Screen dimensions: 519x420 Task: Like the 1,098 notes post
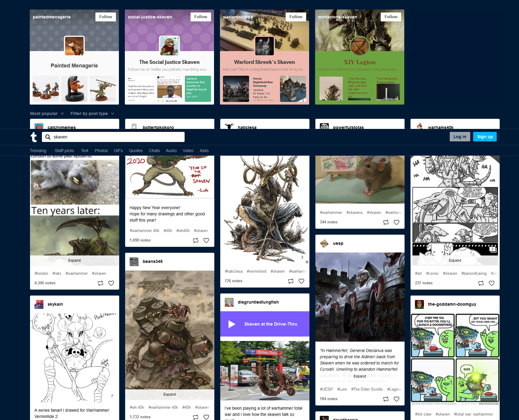(x=206, y=240)
